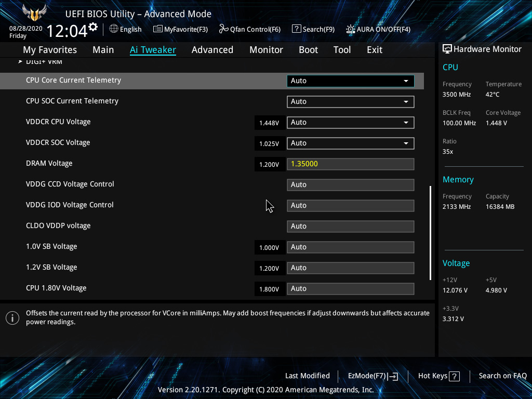532x399 pixels.
Task: Switch to the Advanced tab
Action: pyautogui.click(x=212, y=50)
